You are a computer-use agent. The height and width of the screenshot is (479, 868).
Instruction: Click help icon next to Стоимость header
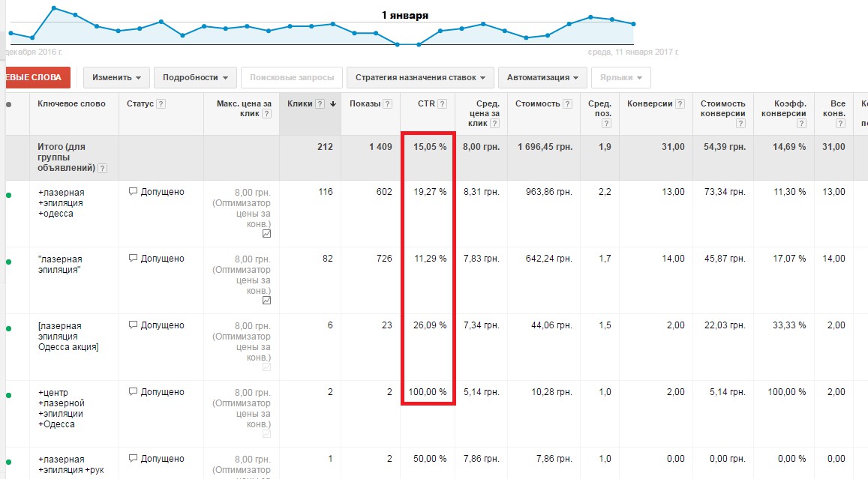click(x=567, y=104)
